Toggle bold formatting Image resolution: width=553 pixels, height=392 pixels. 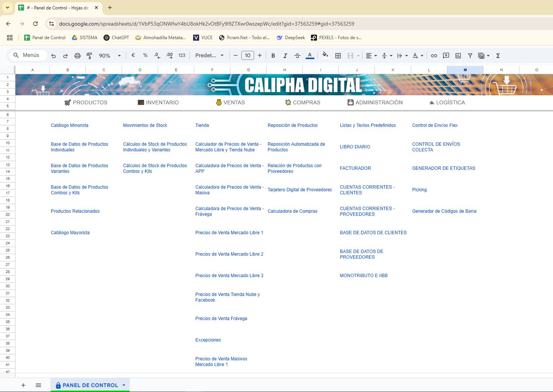(x=273, y=56)
